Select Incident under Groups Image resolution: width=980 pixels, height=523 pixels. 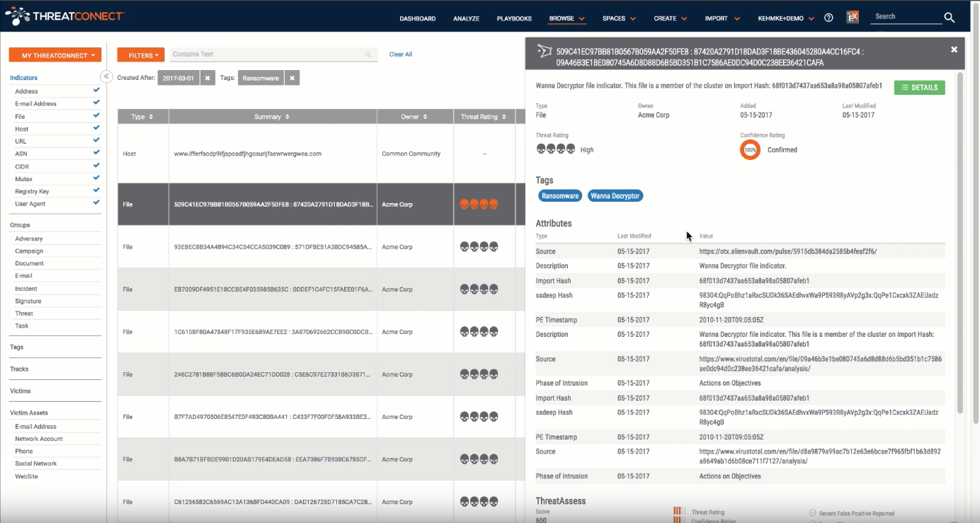pos(26,289)
